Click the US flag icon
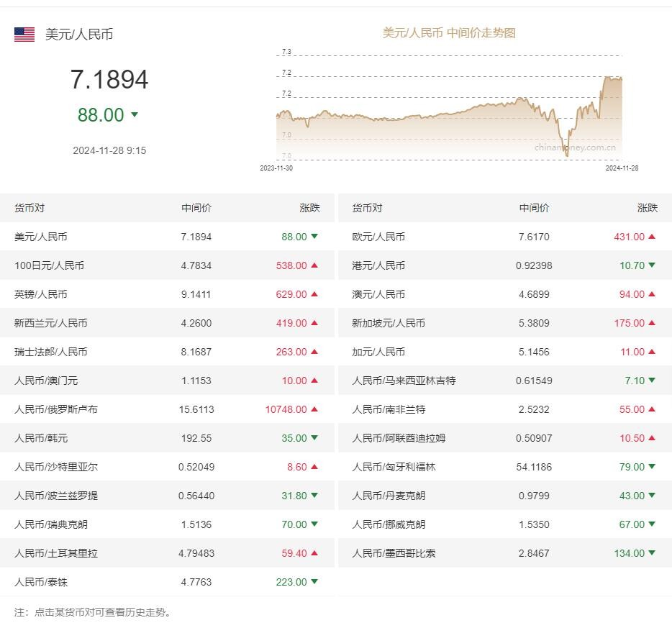This screenshot has width=672, height=628. tap(24, 35)
